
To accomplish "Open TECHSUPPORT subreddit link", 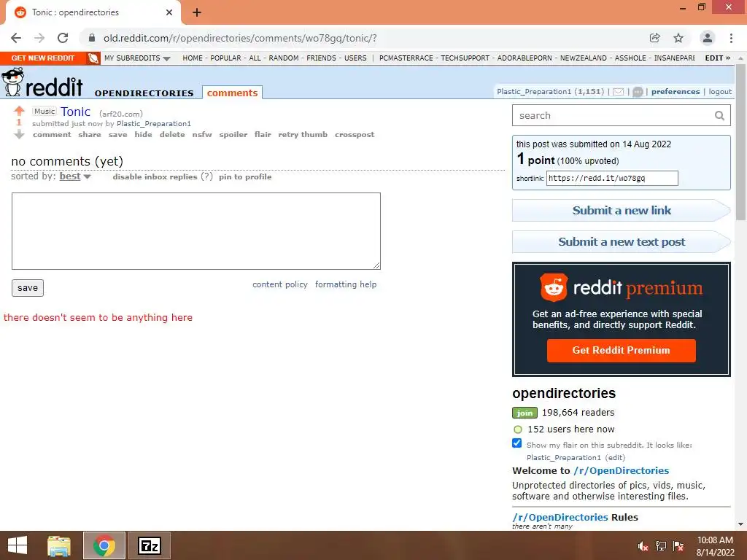I will [x=465, y=58].
